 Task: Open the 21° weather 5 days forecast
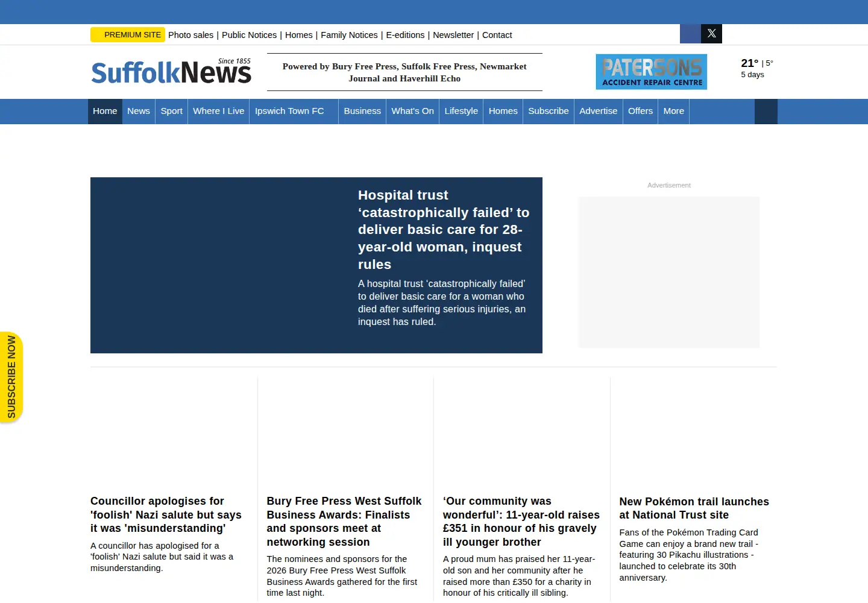tap(756, 68)
